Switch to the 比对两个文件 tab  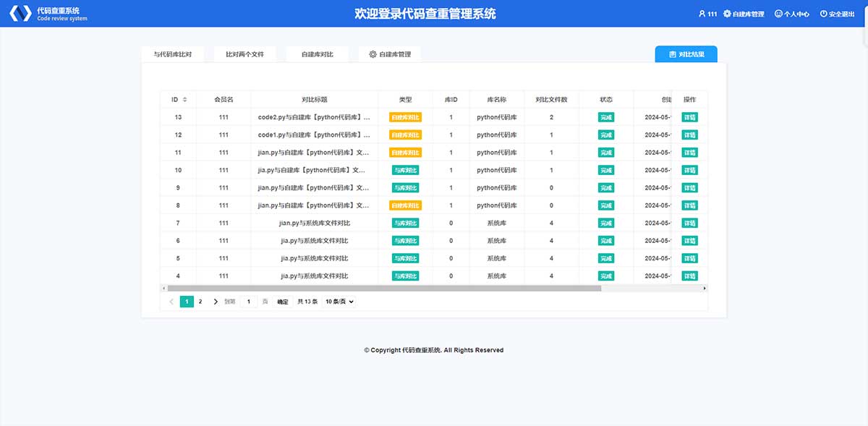click(x=244, y=54)
